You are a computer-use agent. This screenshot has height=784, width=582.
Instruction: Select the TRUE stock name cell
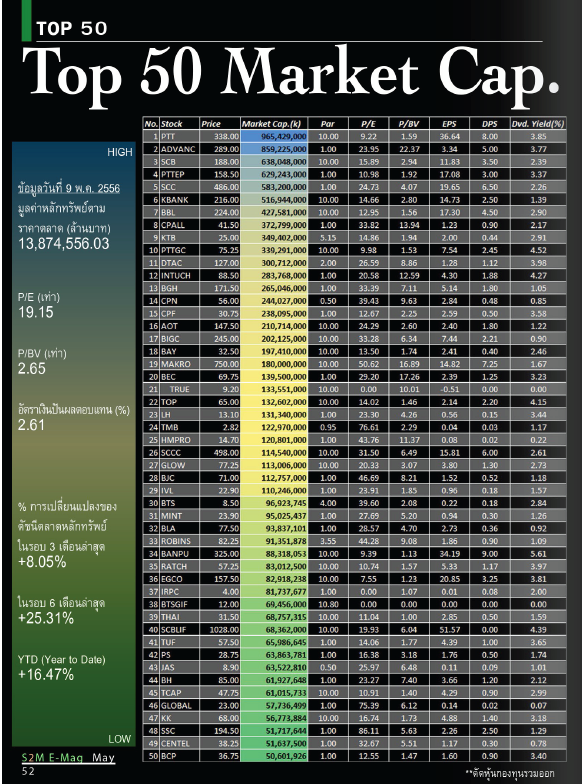click(180, 389)
